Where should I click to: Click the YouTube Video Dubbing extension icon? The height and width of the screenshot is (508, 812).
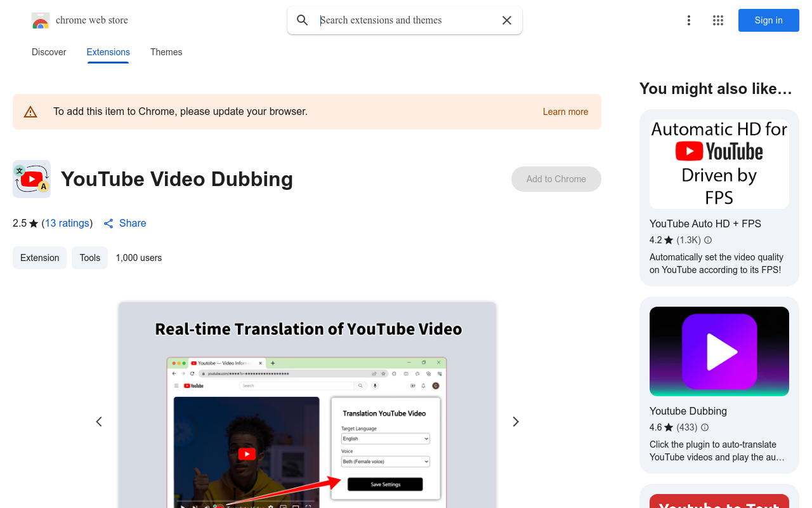(x=32, y=179)
